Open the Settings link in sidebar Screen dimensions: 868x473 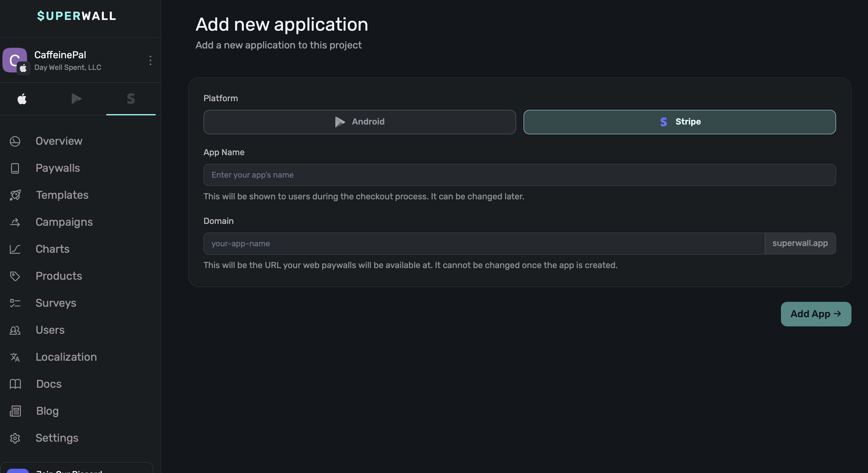click(57, 438)
